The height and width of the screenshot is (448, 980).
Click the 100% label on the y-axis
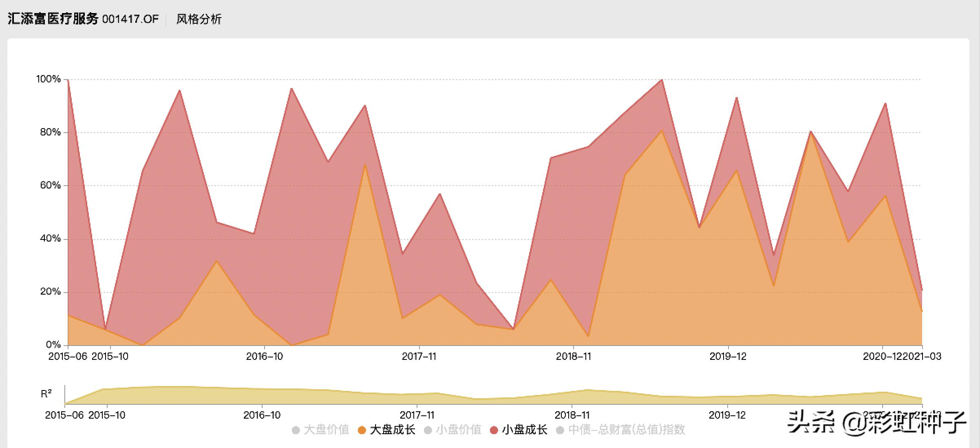click(x=48, y=79)
